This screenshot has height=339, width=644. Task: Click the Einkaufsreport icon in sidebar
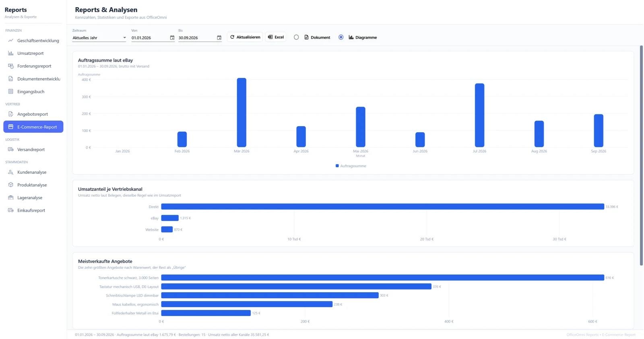coord(11,210)
